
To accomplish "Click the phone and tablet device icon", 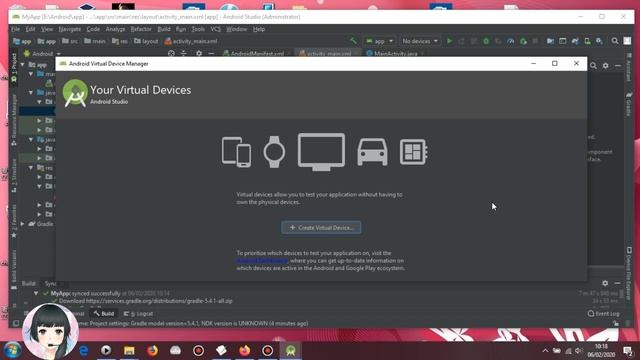I will 236,152.
